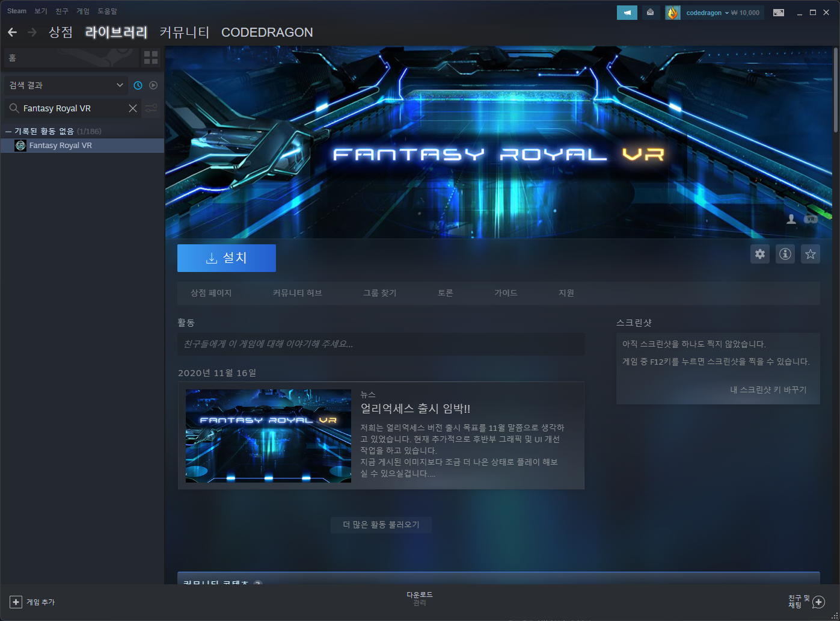840x621 pixels.
Task: Click the Fantasy Royal VR game list icon
Action: [20, 146]
